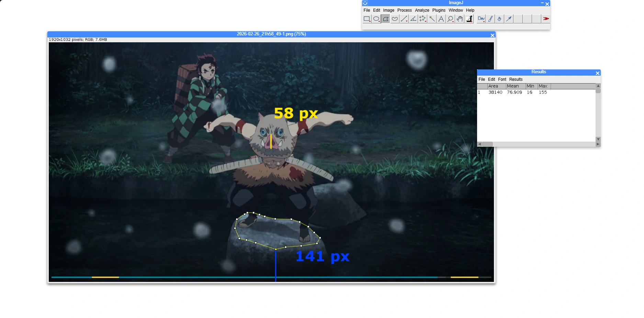
Task: Select the Magnifying glass tool
Action: point(450,19)
